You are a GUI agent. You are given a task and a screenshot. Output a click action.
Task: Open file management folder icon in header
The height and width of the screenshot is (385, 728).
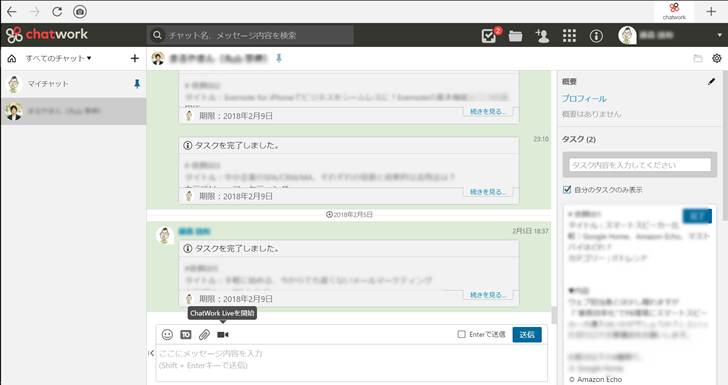click(515, 36)
